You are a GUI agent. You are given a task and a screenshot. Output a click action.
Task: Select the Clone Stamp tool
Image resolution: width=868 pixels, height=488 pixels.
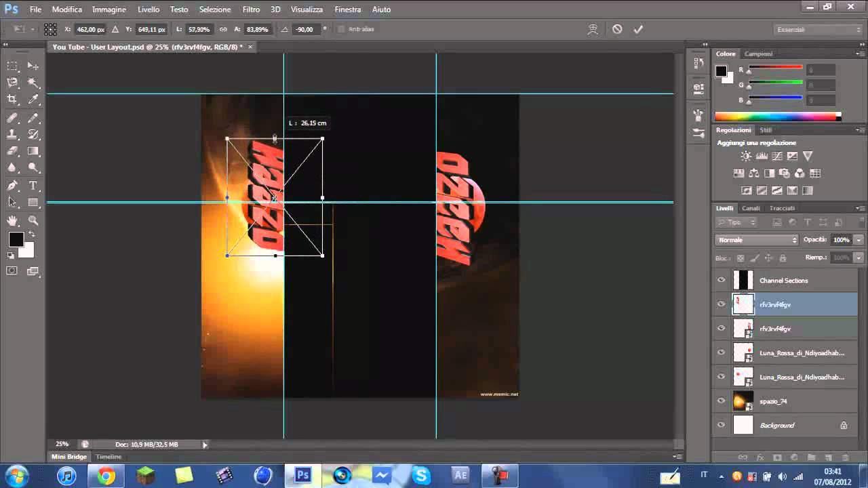click(12, 134)
